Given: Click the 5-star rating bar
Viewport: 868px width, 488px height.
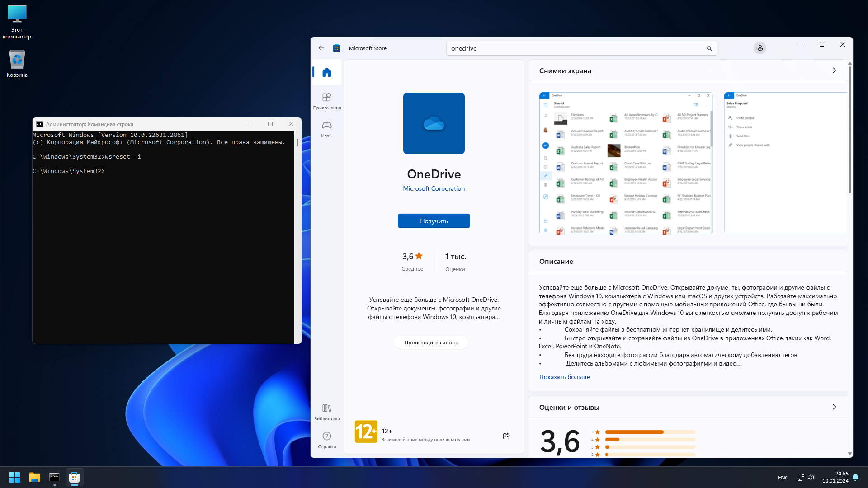Looking at the screenshot, I should [x=649, y=432].
